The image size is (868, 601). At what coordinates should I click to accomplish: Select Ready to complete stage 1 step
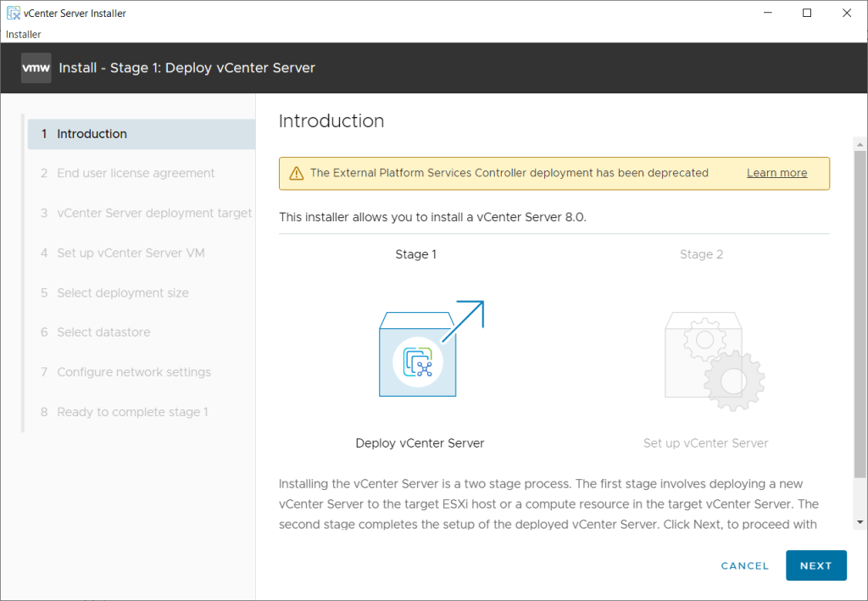click(x=132, y=412)
